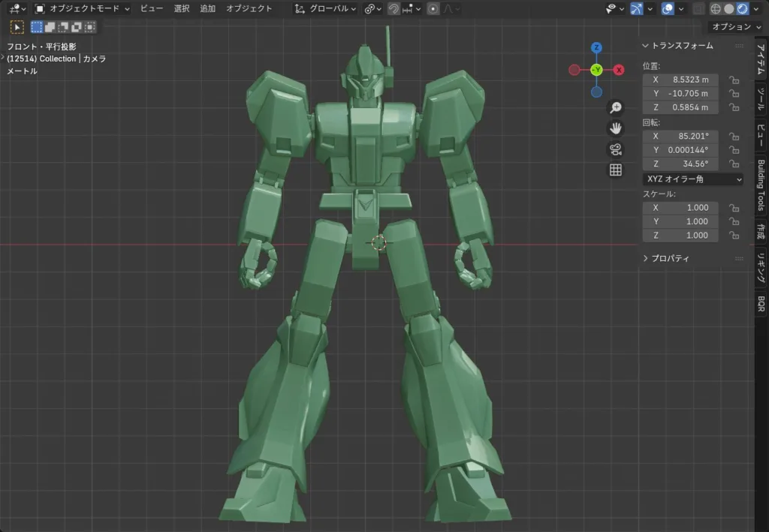Open the 追加 menu
Screen dimensions: 769x532
pos(207,9)
